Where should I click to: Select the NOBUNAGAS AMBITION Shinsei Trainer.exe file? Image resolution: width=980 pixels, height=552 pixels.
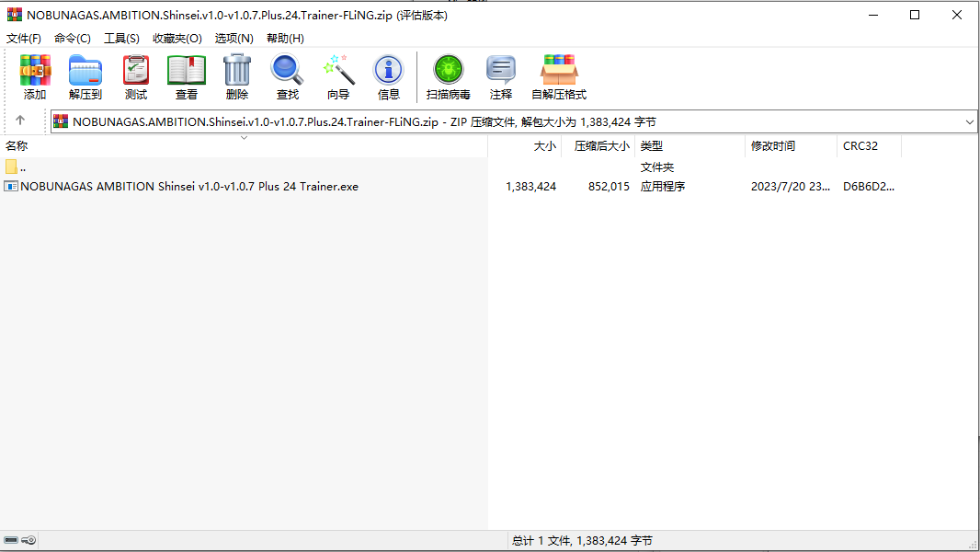pyautogui.click(x=188, y=186)
